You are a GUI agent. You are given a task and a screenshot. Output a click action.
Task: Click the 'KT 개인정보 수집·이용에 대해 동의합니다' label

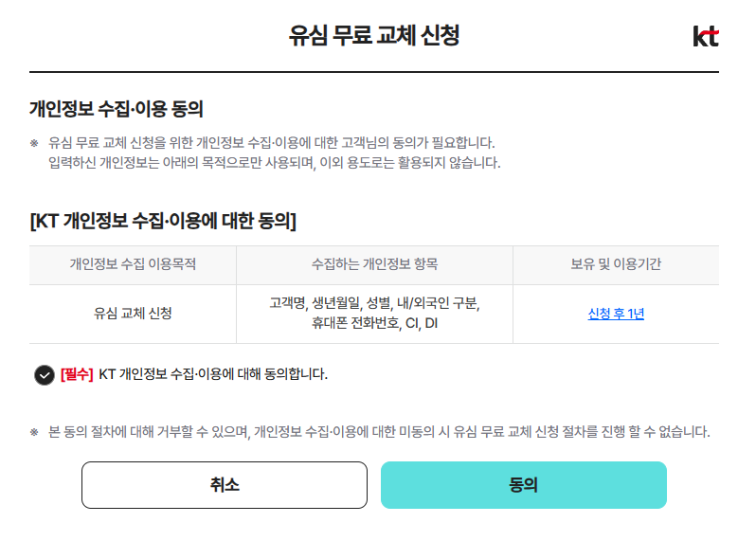[213, 374]
